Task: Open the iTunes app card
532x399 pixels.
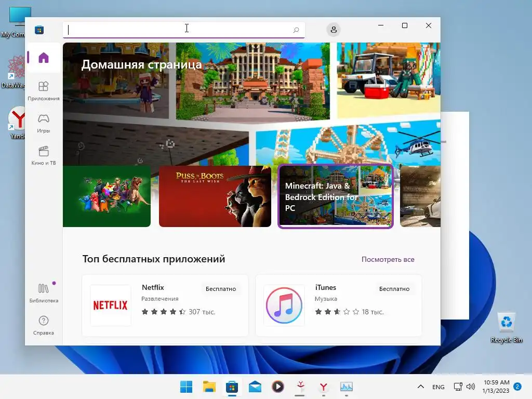Action: coord(339,305)
